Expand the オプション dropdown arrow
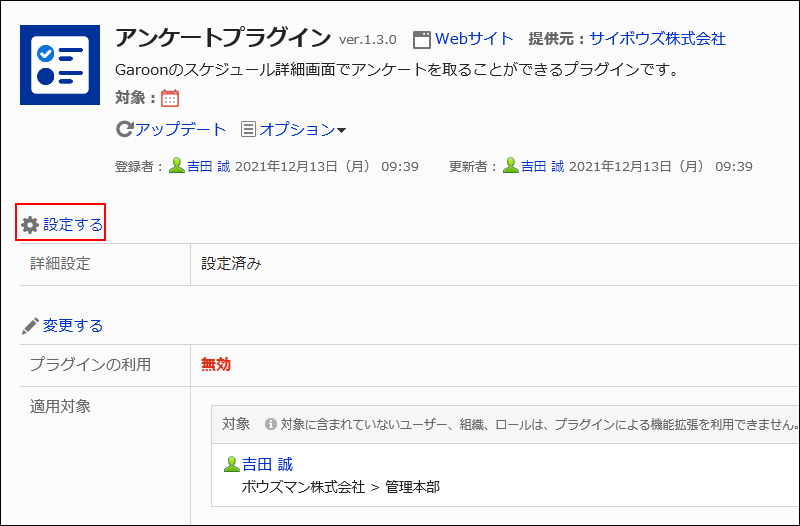The image size is (800, 526). [341, 131]
